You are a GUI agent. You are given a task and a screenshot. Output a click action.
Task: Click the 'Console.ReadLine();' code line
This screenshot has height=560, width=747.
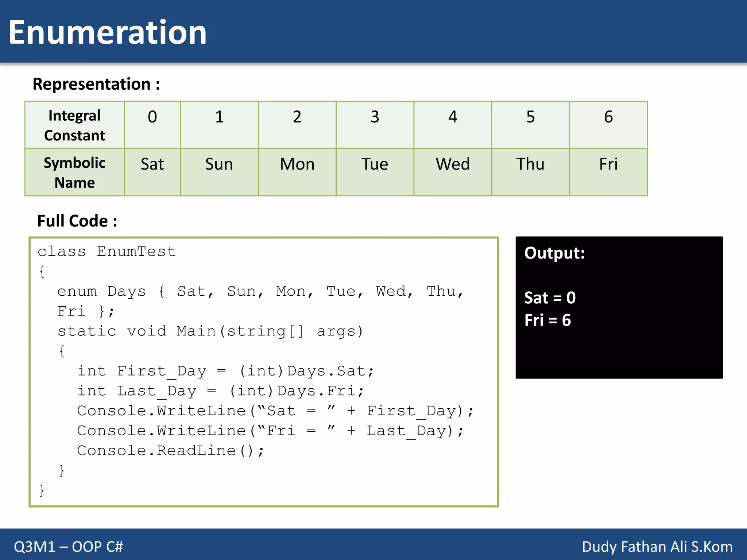tap(171, 451)
